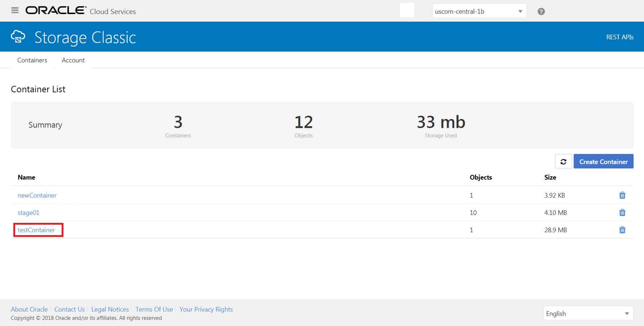Viewport: 644px width, 326px height.
Task: Click the Objects column header
Action: coord(481,177)
